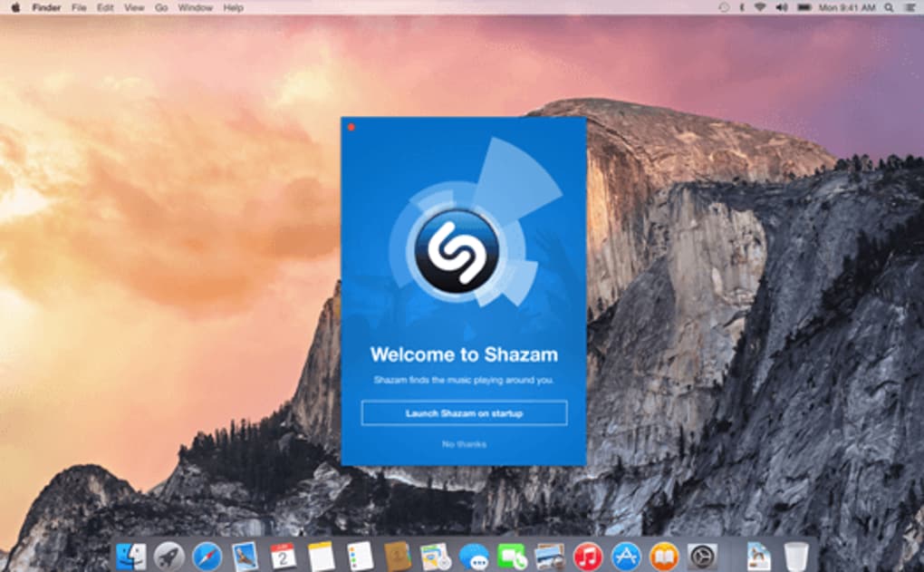Open iPhoto in the Dock
924x572 pixels.
pos(550,556)
